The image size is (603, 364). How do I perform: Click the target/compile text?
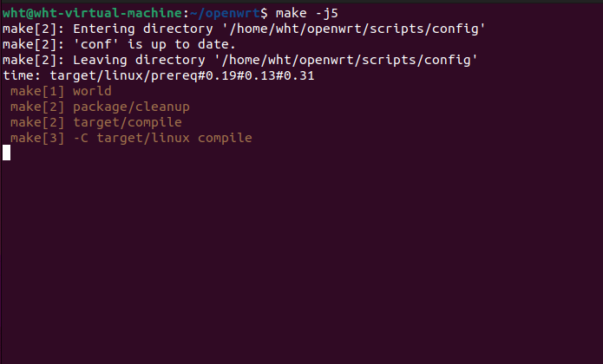127,123
